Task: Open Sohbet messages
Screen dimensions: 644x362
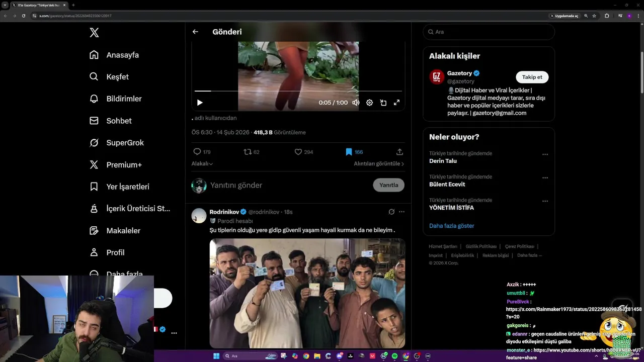Action: pos(110,121)
